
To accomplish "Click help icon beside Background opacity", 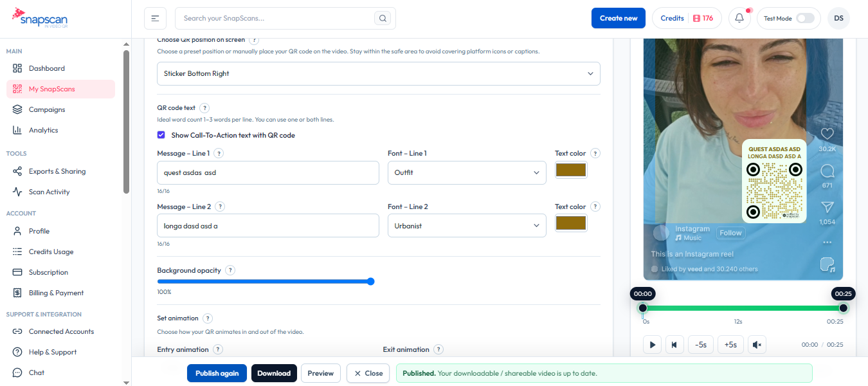I will click(230, 270).
